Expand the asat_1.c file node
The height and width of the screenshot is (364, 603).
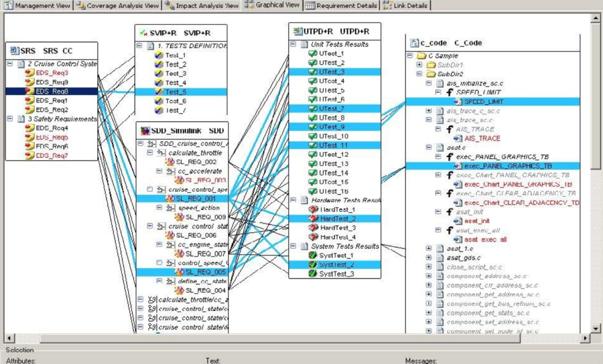coord(429,249)
